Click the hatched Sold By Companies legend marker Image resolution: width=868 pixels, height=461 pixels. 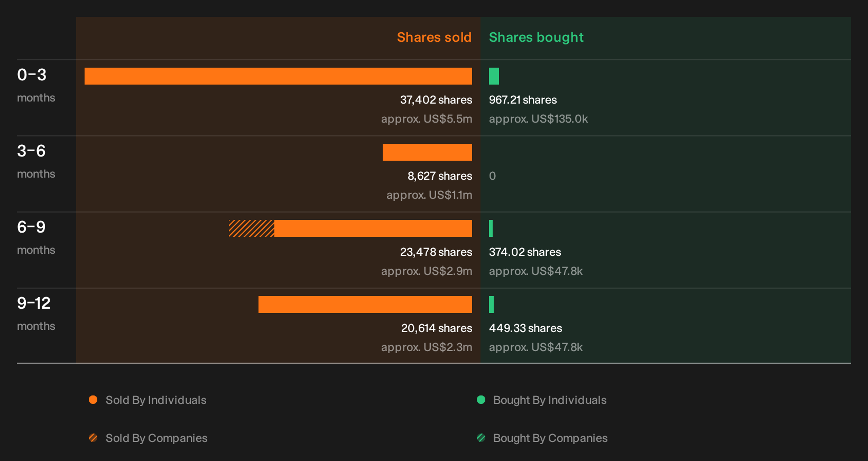tap(93, 438)
